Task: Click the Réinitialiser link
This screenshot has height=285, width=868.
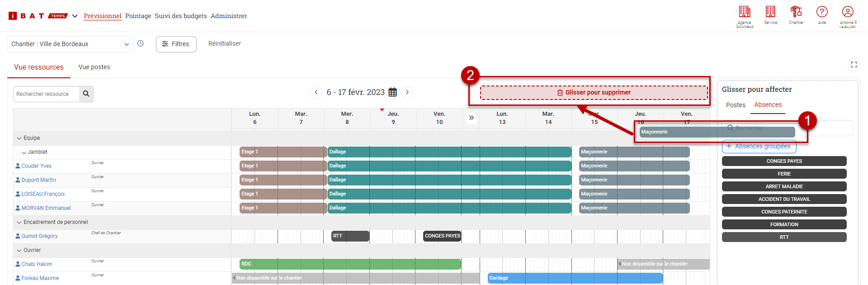Action: pos(224,44)
